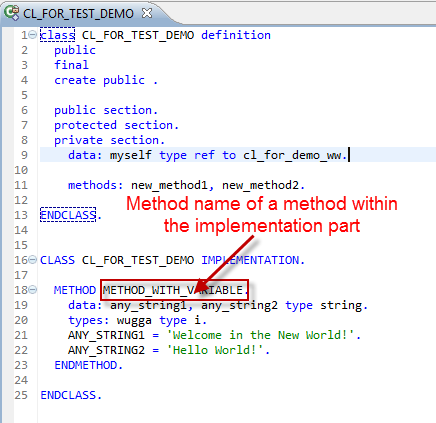Click 'any_string1' declaration on line 19
Viewport: 436px width, 423px height.
tap(148, 305)
